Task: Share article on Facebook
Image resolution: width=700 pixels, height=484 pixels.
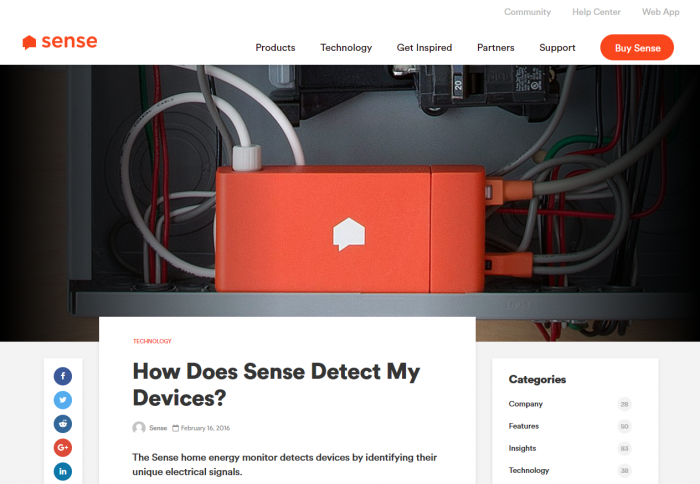Action: 63,376
